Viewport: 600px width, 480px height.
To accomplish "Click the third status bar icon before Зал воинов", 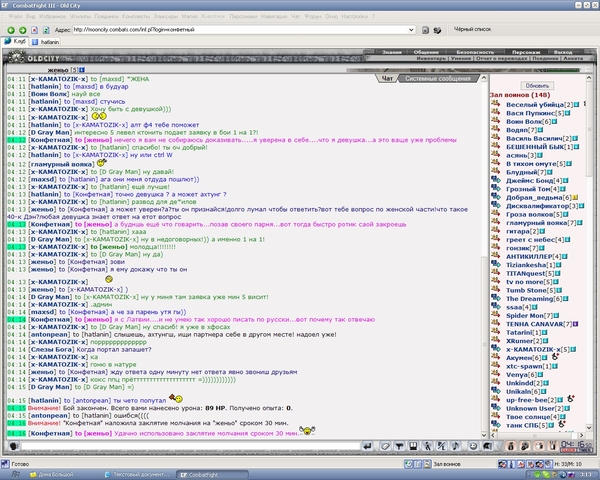I will tap(427, 464).
